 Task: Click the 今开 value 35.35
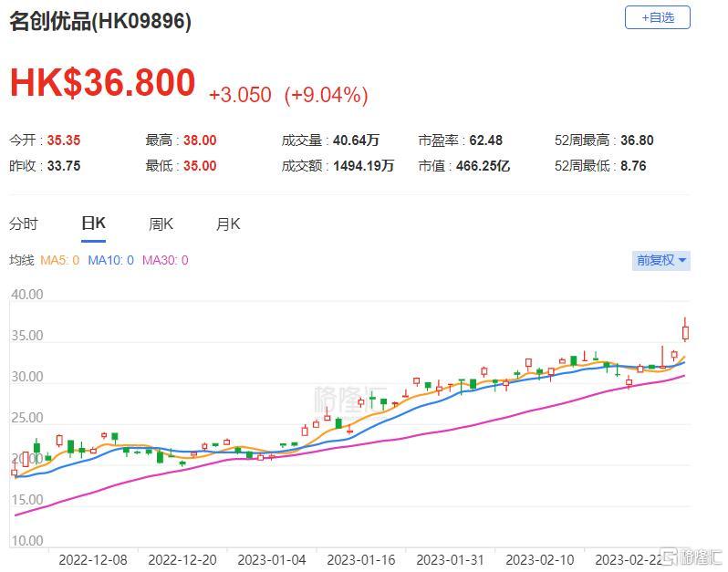click(x=64, y=140)
